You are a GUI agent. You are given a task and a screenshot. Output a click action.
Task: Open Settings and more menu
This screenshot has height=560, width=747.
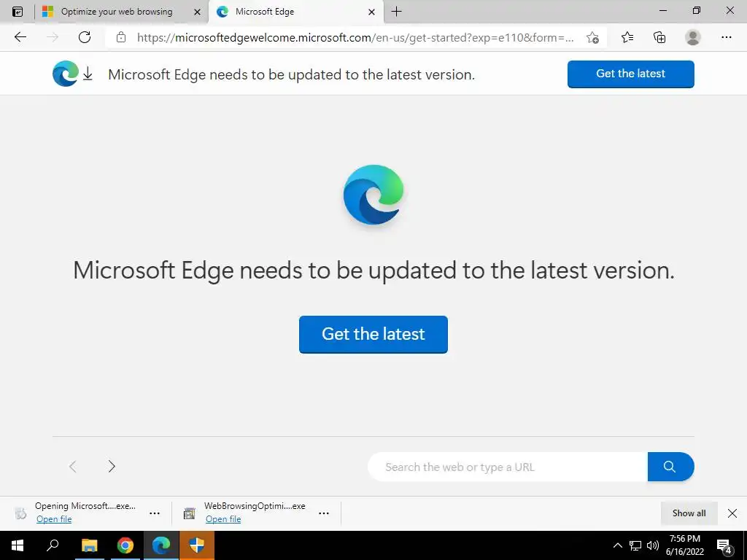pos(726,37)
